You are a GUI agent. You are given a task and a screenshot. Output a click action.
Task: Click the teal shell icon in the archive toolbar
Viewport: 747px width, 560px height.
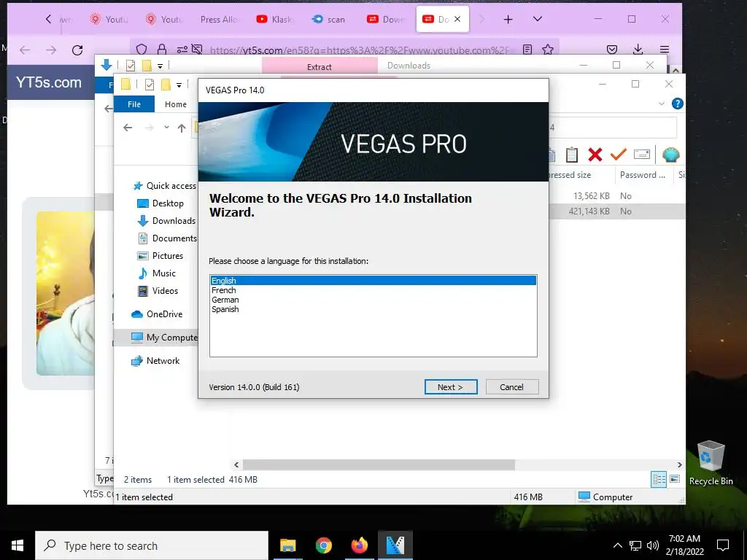click(670, 155)
